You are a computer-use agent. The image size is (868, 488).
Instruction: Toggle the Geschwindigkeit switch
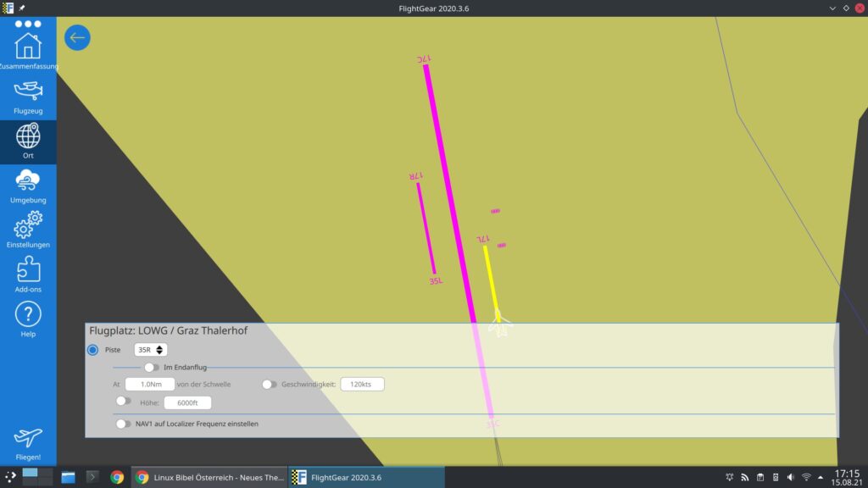coord(269,384)
